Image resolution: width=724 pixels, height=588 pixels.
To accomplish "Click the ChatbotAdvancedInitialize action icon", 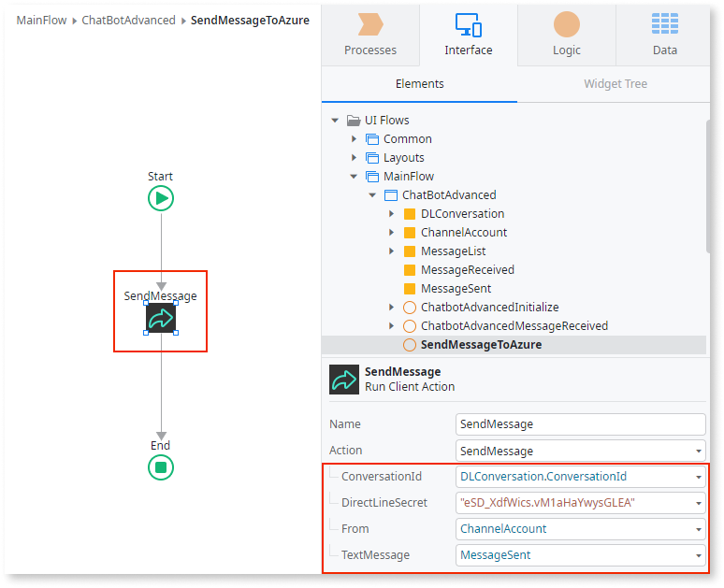I will pos(410,308).
